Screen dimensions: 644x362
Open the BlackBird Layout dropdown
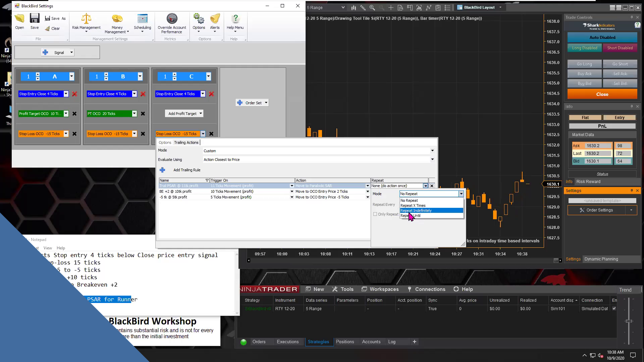point(500,7)
